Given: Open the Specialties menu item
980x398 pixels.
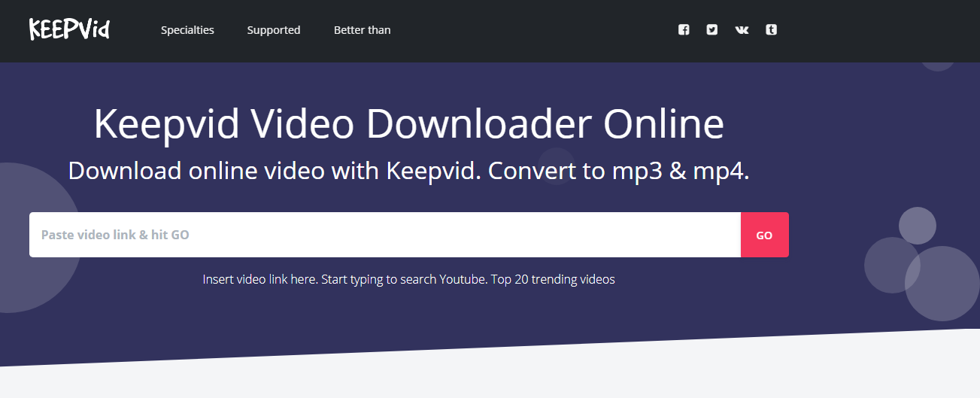Looking at the screenshot, I should (x=187, y=30).
